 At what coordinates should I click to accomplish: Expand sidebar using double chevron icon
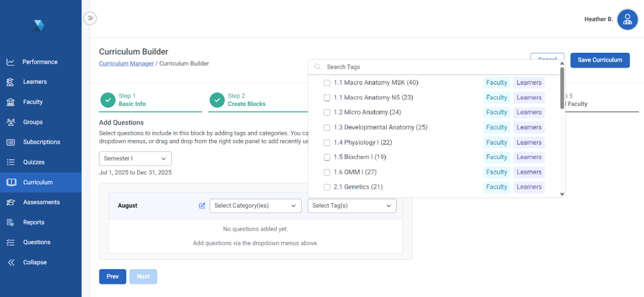click(x=90, y=18)
